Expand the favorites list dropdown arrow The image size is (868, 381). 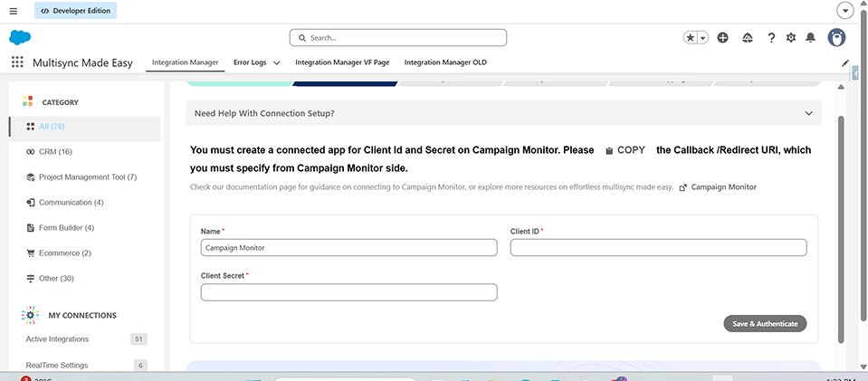pos(703,38)
